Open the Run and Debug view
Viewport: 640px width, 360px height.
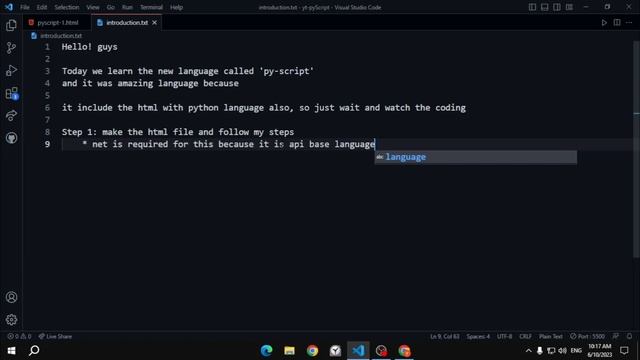[11, 70]
